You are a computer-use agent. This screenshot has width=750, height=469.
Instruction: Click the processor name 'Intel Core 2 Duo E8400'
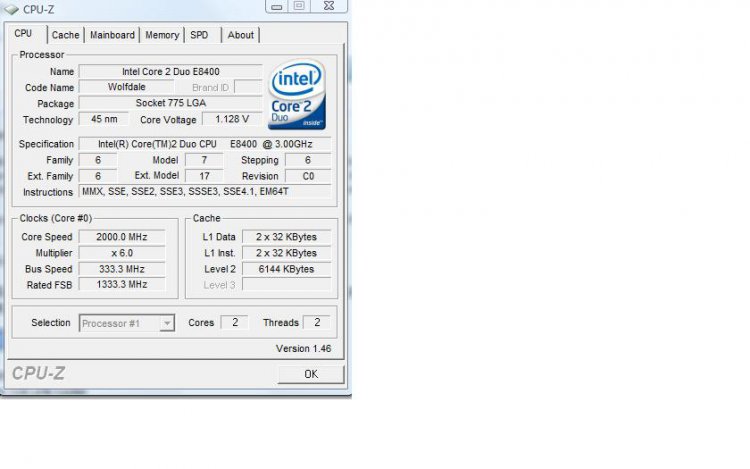coord(171,72)
